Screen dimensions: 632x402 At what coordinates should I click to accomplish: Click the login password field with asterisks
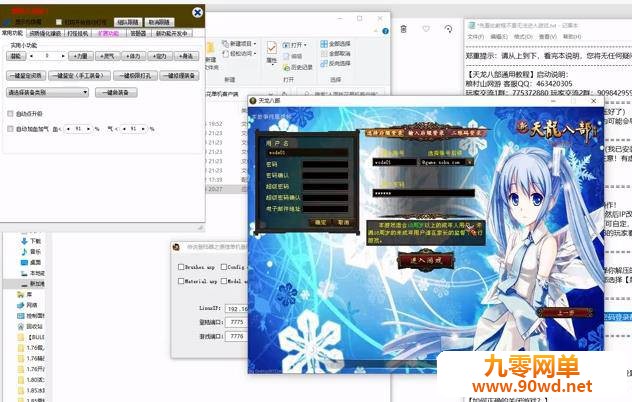[423, 193]
